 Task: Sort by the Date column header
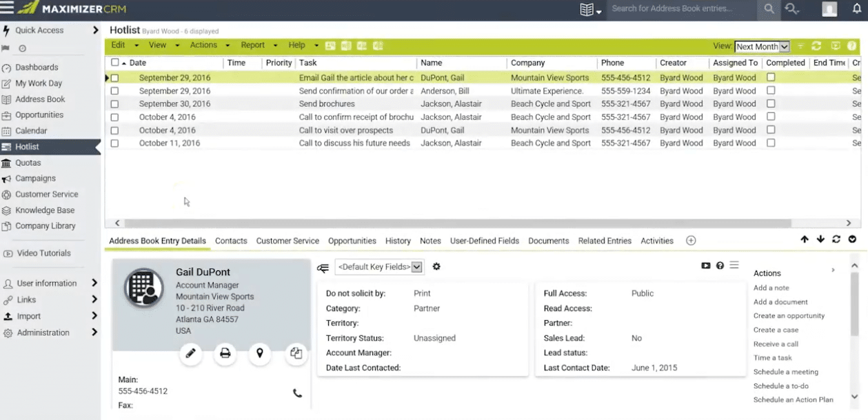137,63
